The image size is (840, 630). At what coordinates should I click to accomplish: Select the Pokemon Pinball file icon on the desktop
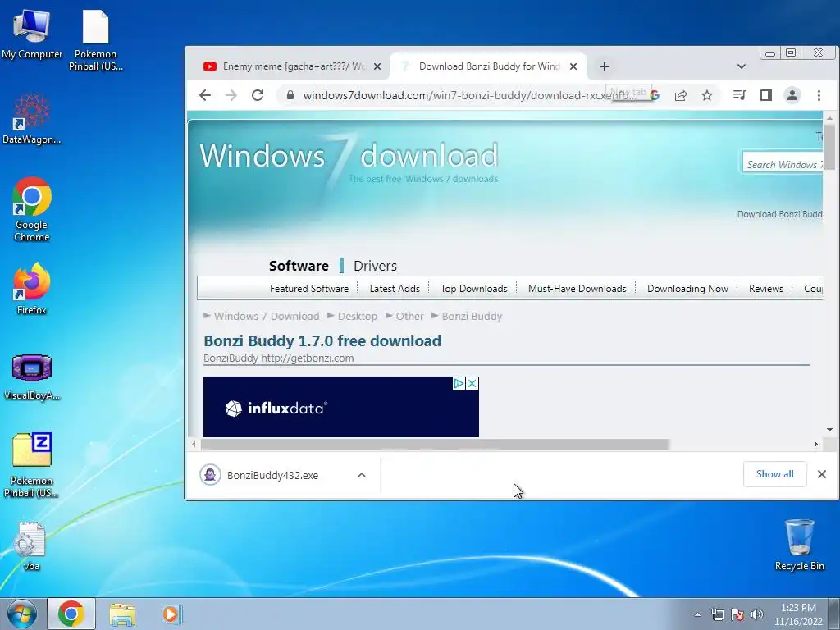tap(95, 41)
